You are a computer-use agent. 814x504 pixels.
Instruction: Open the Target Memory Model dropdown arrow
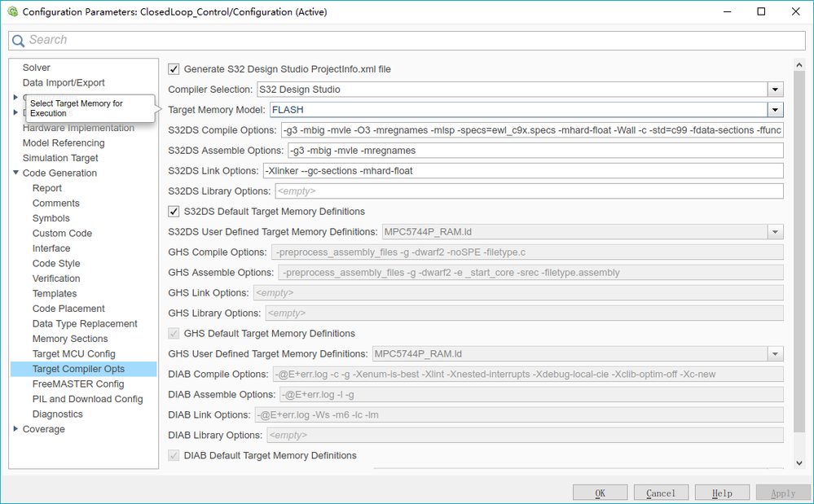pos(775,110)
